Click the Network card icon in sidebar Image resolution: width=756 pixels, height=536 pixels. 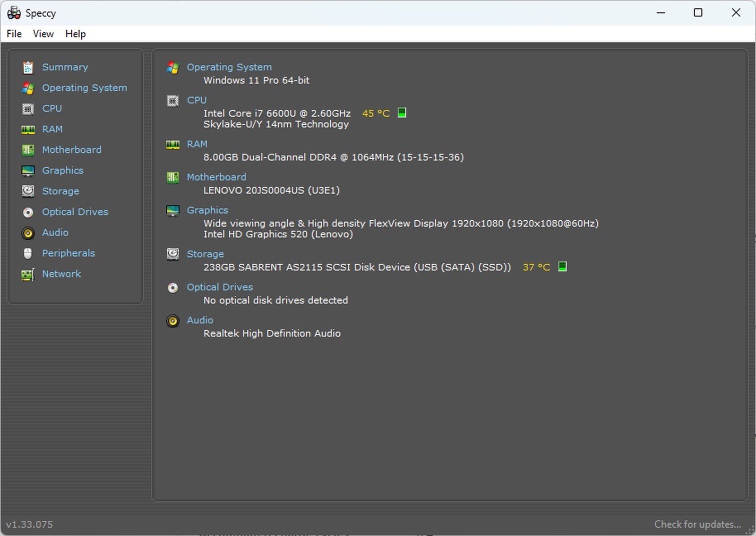28,275
